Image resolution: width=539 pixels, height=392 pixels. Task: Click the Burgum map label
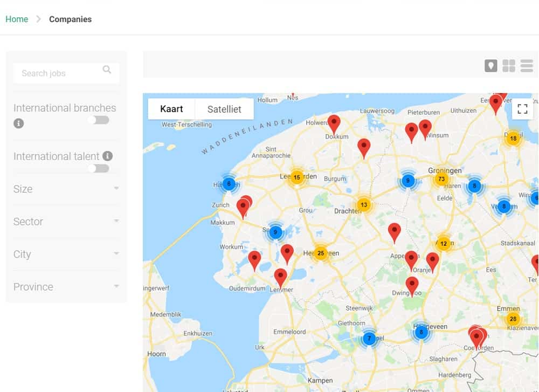click(335, 179)
